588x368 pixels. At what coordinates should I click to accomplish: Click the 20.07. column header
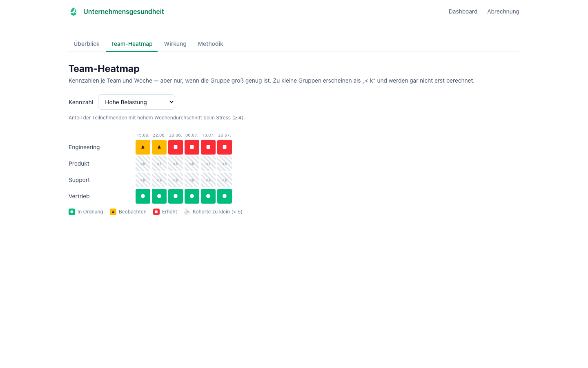pyautogui.click(x=225, y=135)
